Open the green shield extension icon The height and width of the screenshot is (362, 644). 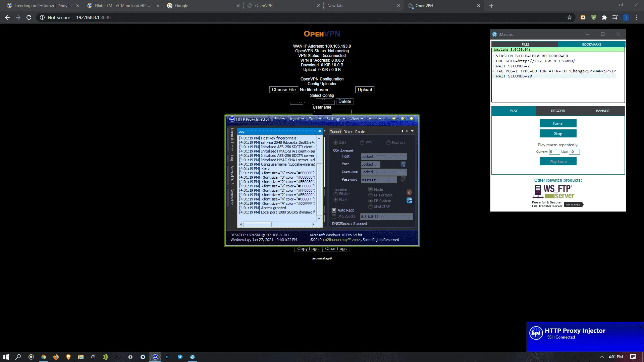[594, 17]
